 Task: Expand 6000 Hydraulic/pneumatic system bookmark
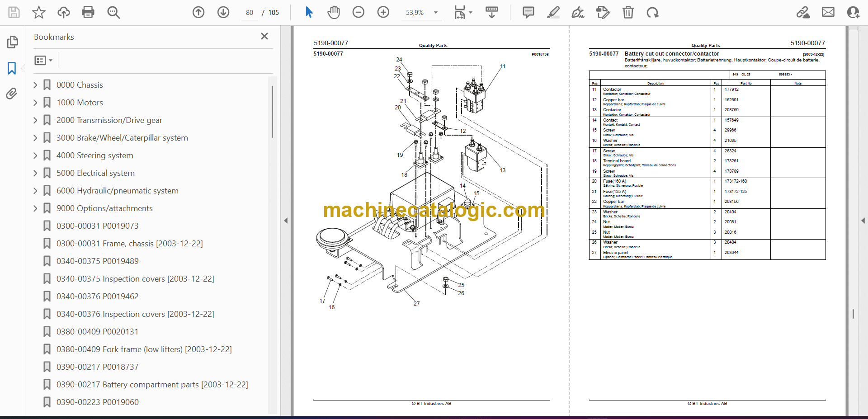point(35,191)
